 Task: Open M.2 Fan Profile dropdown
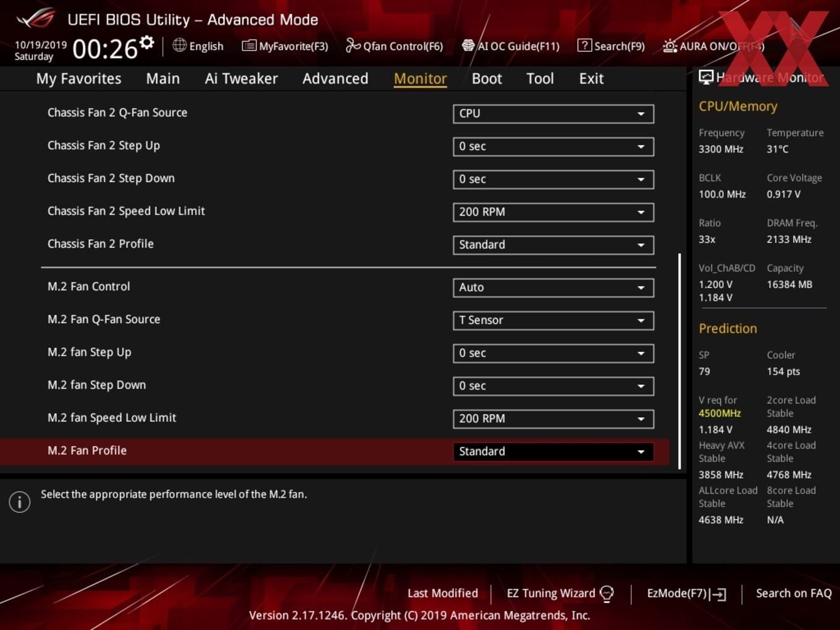553,451
